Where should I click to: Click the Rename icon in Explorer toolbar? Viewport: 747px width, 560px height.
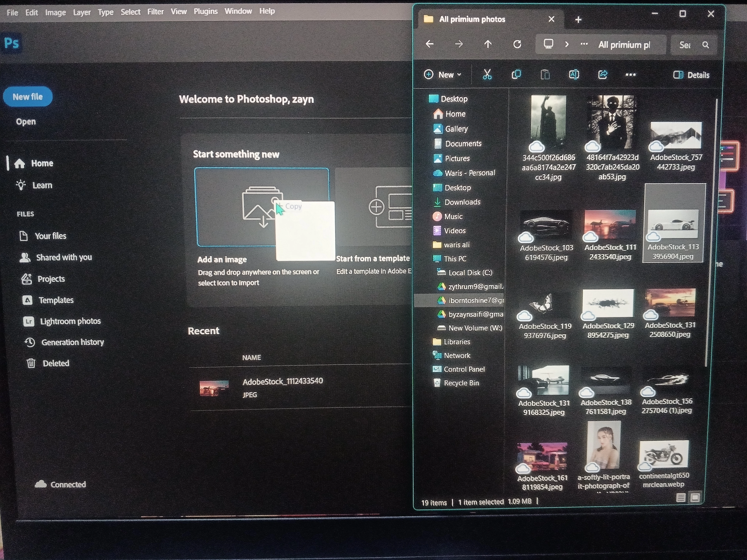574,75
